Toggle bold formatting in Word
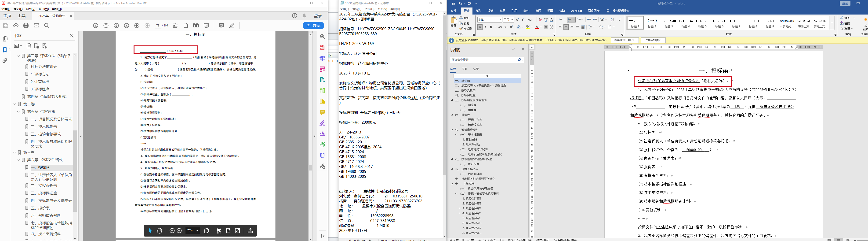Screen dimensions: 868x241 480,27
